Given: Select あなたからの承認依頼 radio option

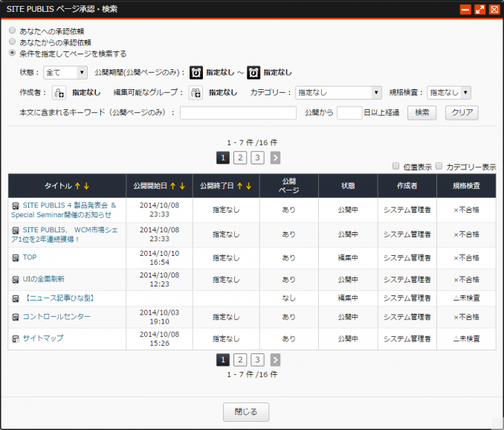Looking at the screenshot, I should (x=12, y=42).
